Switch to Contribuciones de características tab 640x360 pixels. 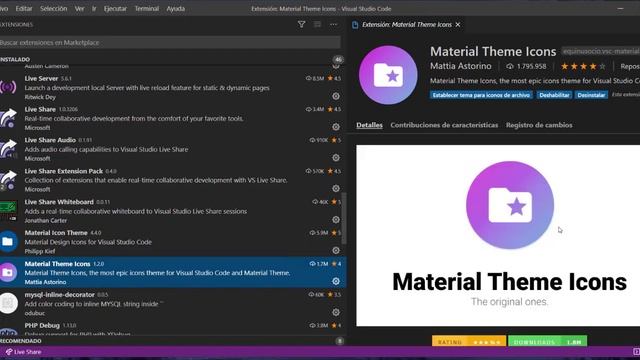[444, 125]
